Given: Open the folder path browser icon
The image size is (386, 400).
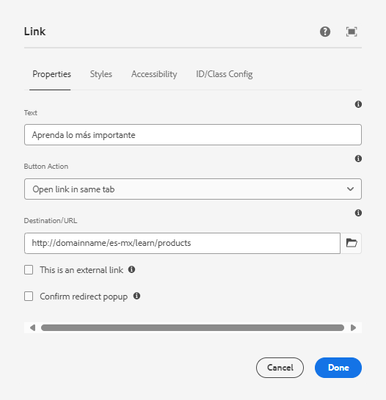Looking at the screenshot, I should [x=351, y=243].
